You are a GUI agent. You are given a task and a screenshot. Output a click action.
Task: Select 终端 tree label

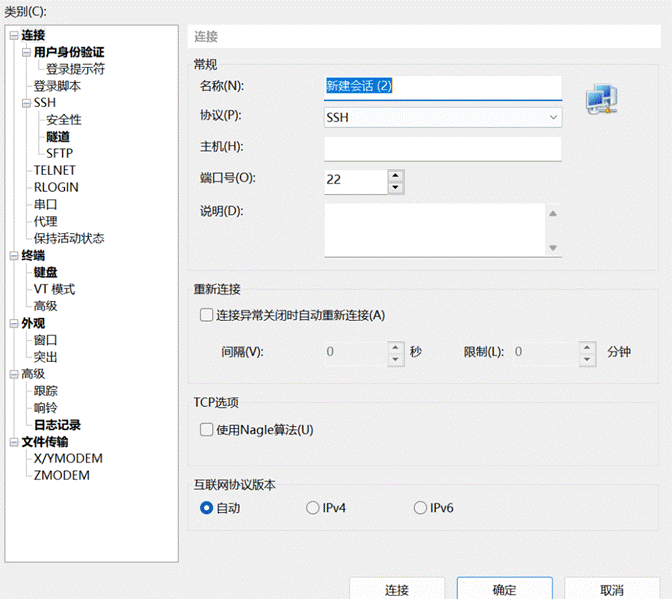click(x=33, y=255)
